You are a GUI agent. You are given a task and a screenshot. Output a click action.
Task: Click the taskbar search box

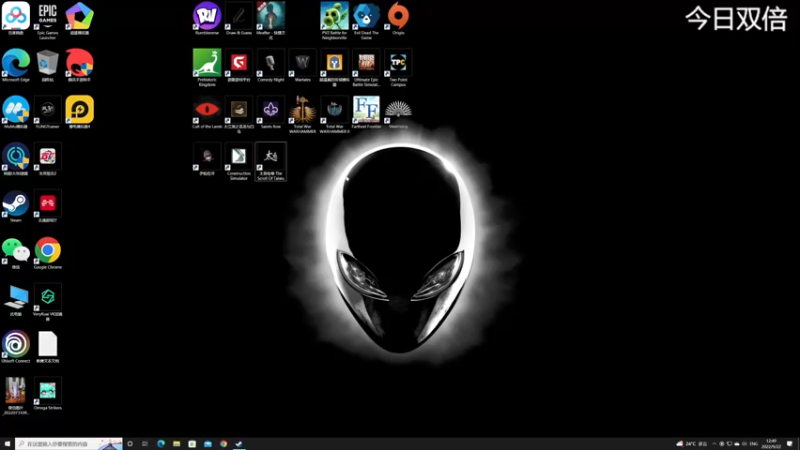pos(69,444)
